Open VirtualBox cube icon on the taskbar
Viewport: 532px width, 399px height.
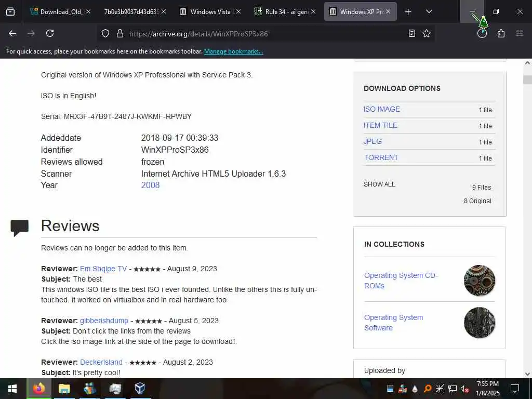[140, 389]
